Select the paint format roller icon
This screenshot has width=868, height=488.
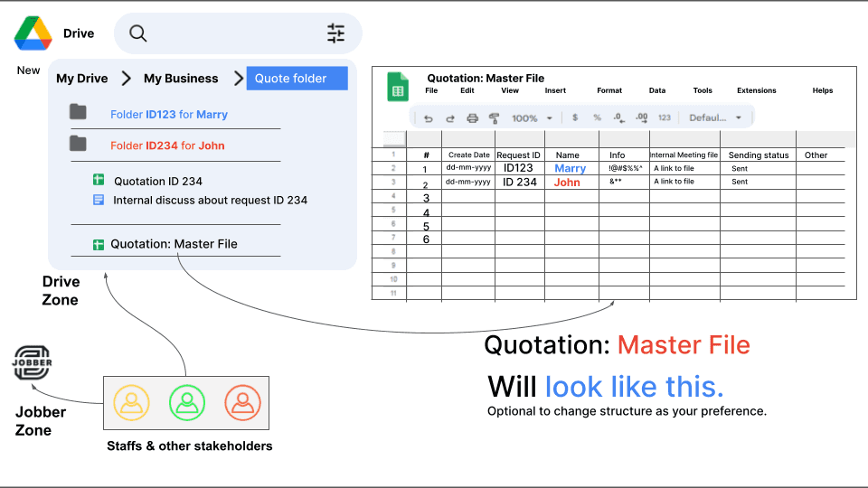coord(494,118)
